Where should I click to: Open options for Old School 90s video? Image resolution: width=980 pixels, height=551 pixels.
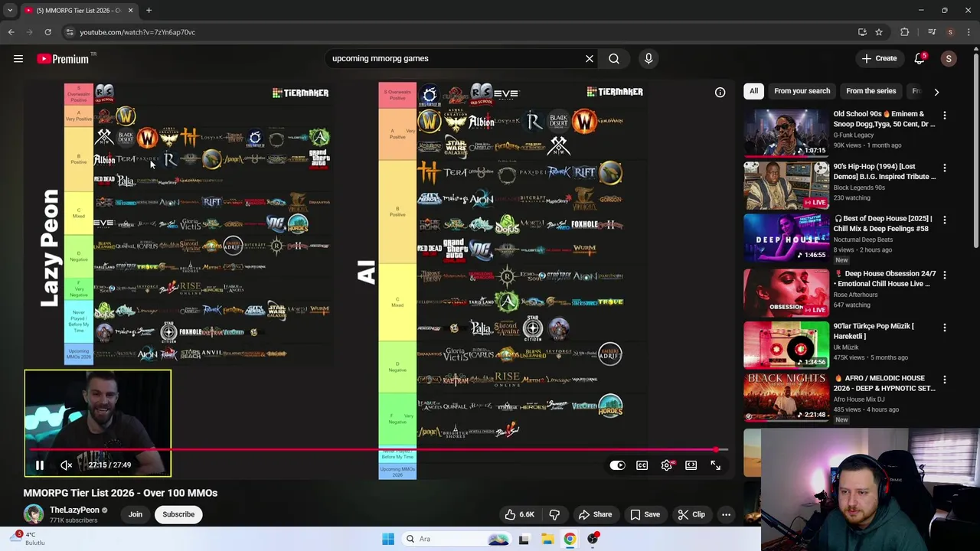[944, 115]
